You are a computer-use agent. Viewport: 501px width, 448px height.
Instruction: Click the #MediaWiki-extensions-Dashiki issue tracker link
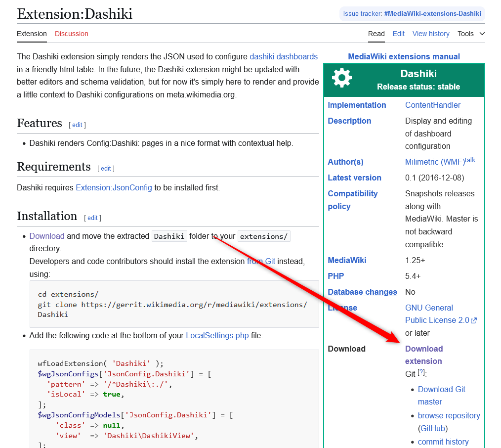(432, 14)
